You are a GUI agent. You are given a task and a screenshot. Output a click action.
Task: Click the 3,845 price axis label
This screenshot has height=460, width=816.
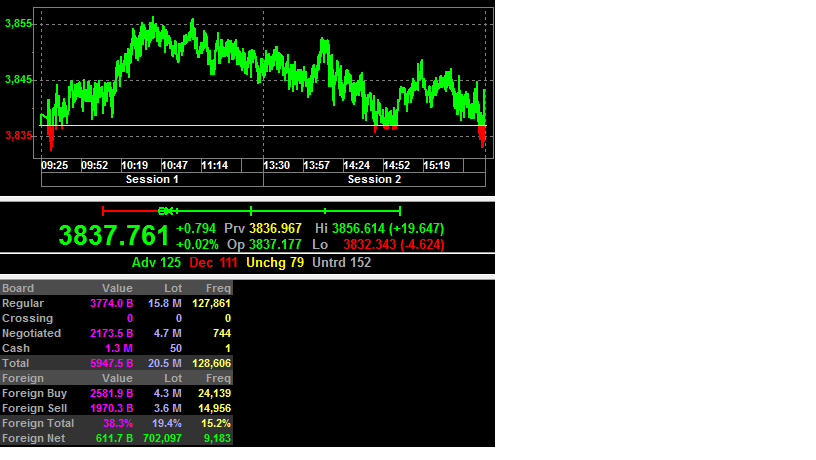click(x=18, y=80)
